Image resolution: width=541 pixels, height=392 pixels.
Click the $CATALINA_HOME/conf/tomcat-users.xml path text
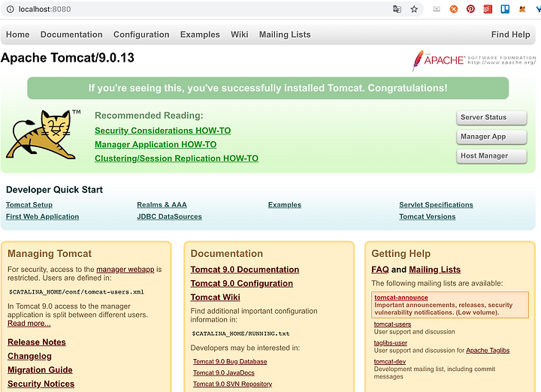click(76, 292)
